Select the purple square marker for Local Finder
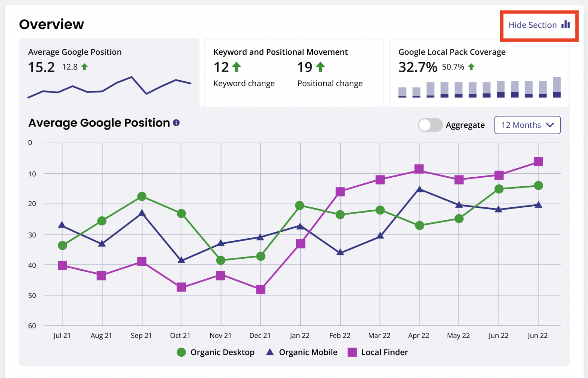Screen dimensions: 588x378 351,352
